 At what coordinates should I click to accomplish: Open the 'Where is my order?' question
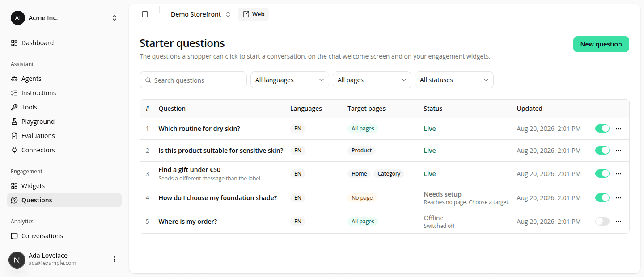click(188, 222)
